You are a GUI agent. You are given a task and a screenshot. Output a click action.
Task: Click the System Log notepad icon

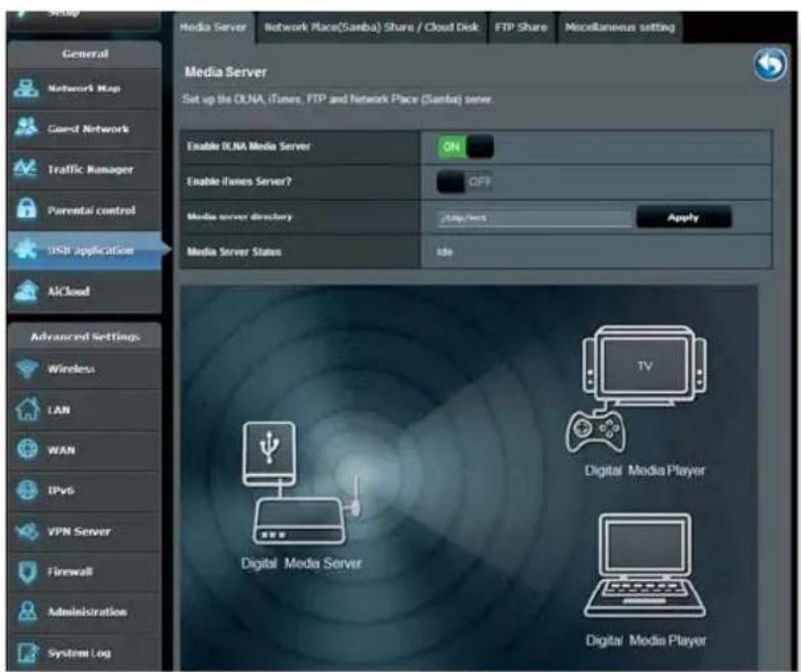(x=27, y=652)
